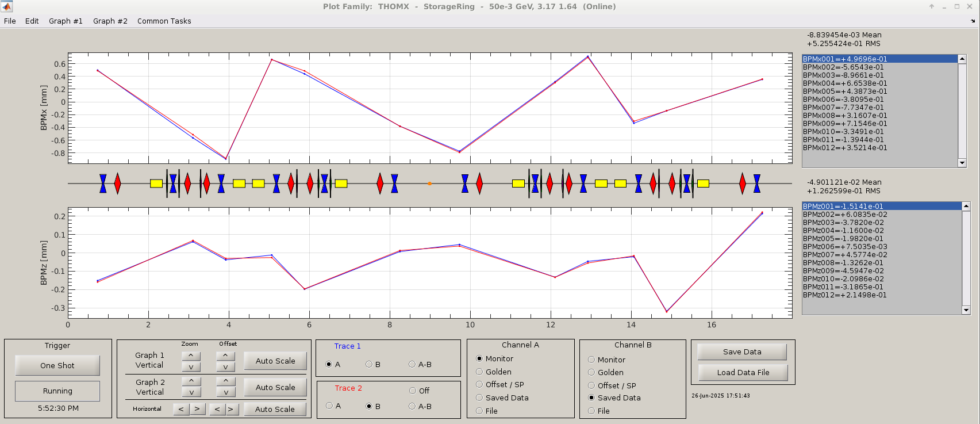Viewport: 980px width, 424px height.
Task: Select A-B option for Trace 1
Action: point(412,364)
